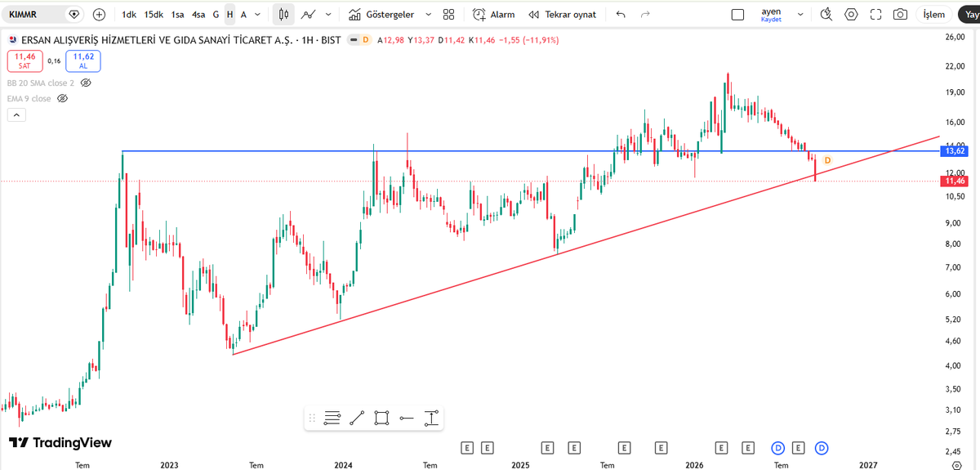Undo the last chart action

tap(621, 14)
